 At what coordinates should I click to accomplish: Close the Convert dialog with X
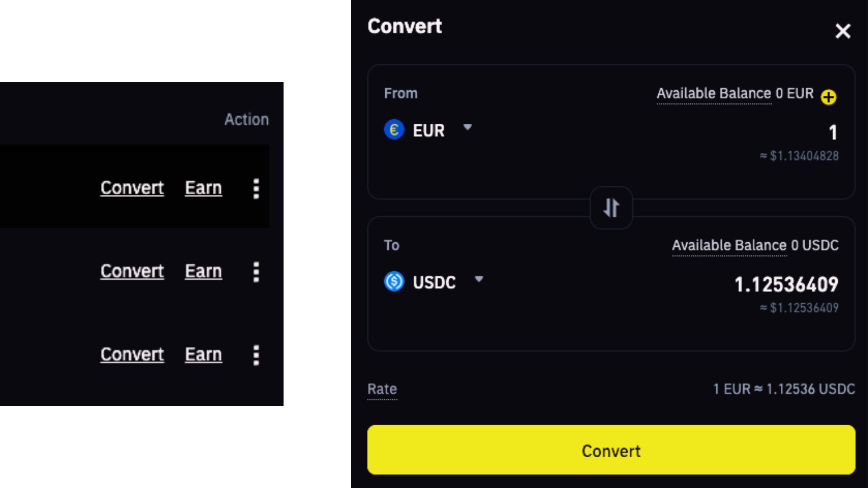click(843, 31)
